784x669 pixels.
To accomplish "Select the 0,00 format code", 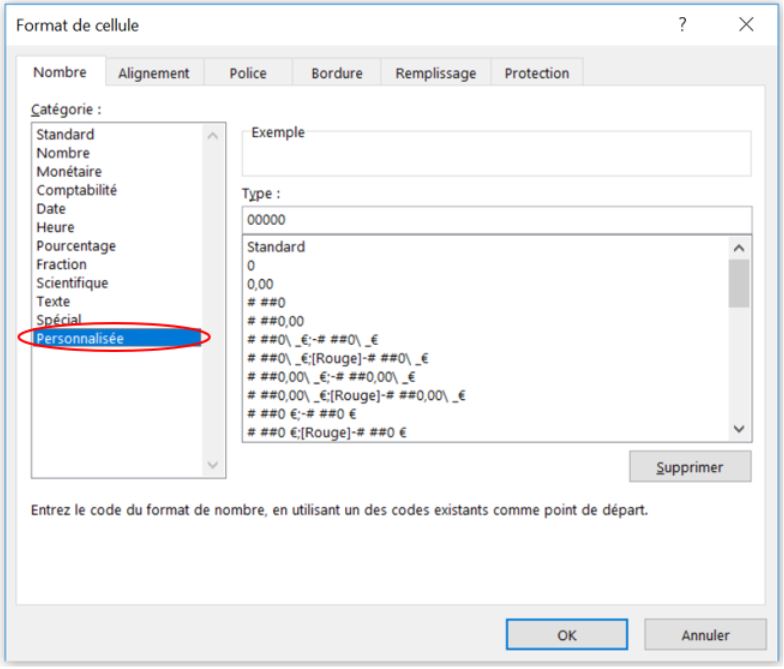I will [260, 284].
